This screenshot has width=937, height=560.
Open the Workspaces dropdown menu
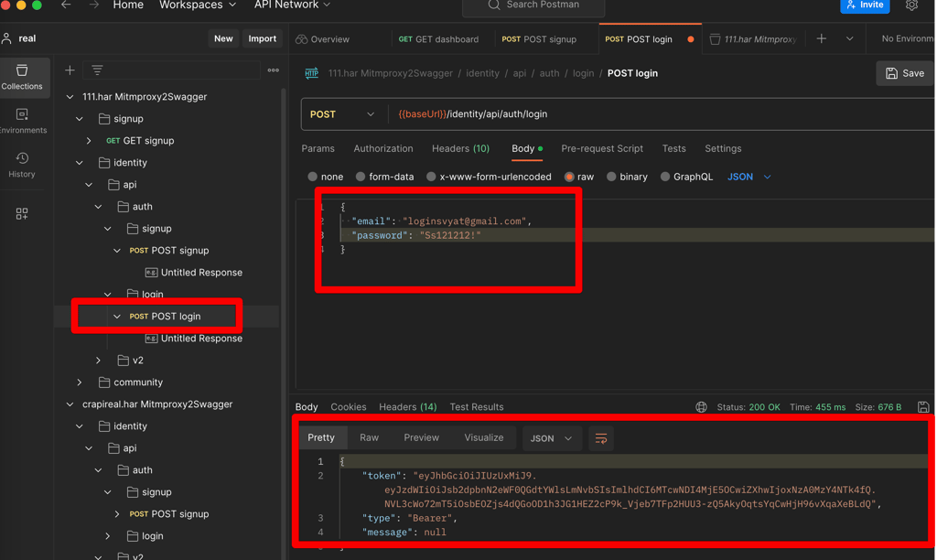click(x=198, y=5)
